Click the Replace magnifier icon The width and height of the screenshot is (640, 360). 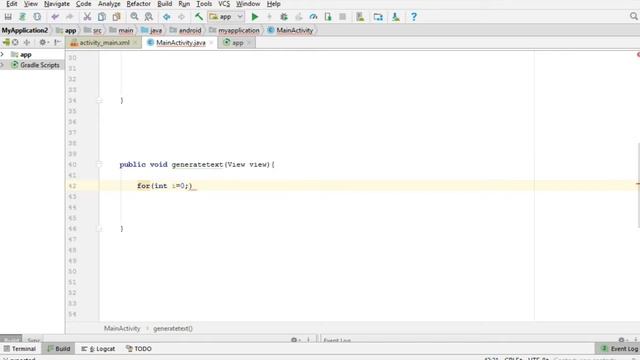tap(149, 17)
